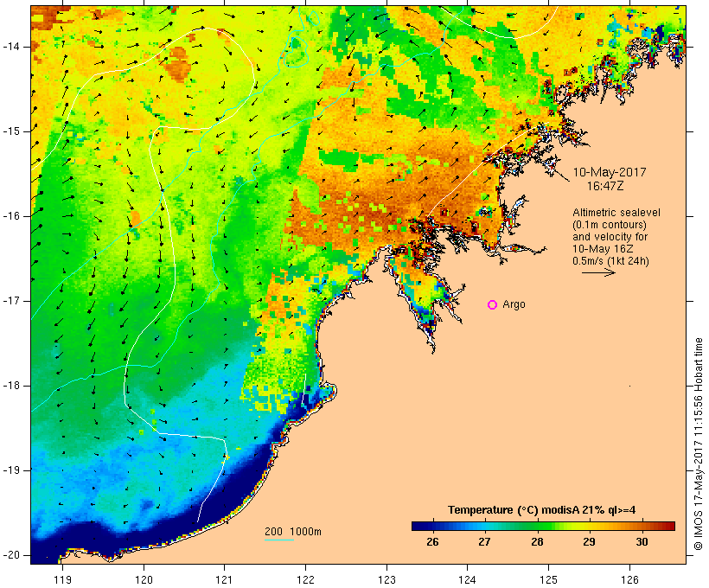709x588 pixels.
Task: Click the longitude label 125
Action: click(x=548, y=580)
